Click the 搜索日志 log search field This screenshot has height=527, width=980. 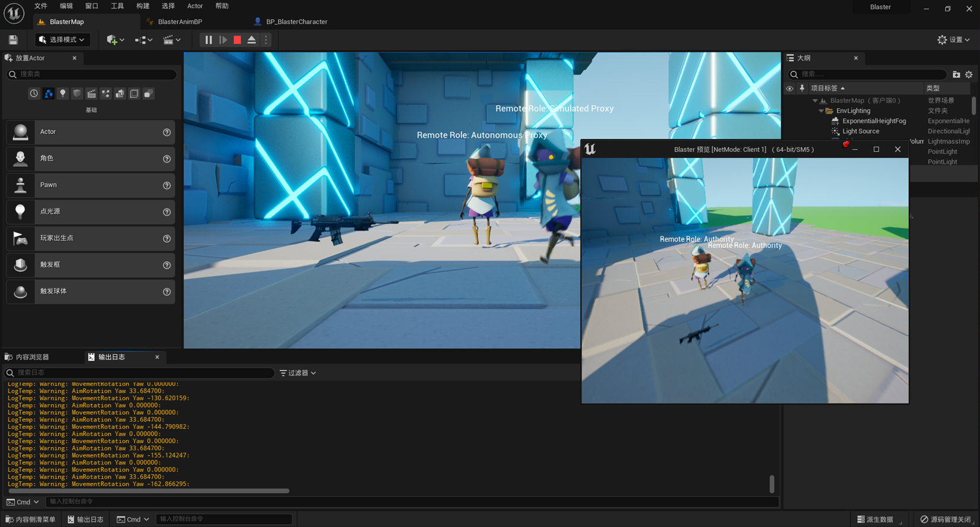140,373
